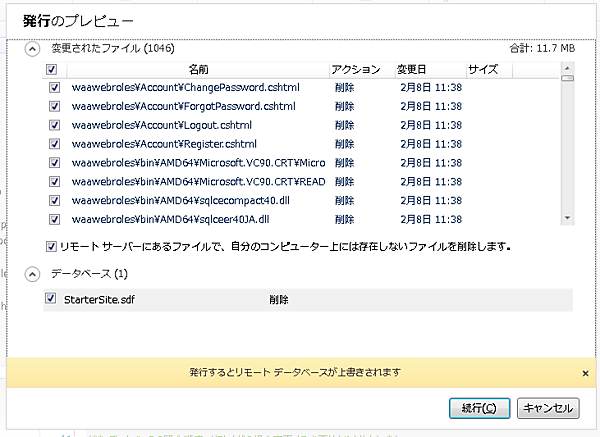Collapse the データベース section

(33, 273)
